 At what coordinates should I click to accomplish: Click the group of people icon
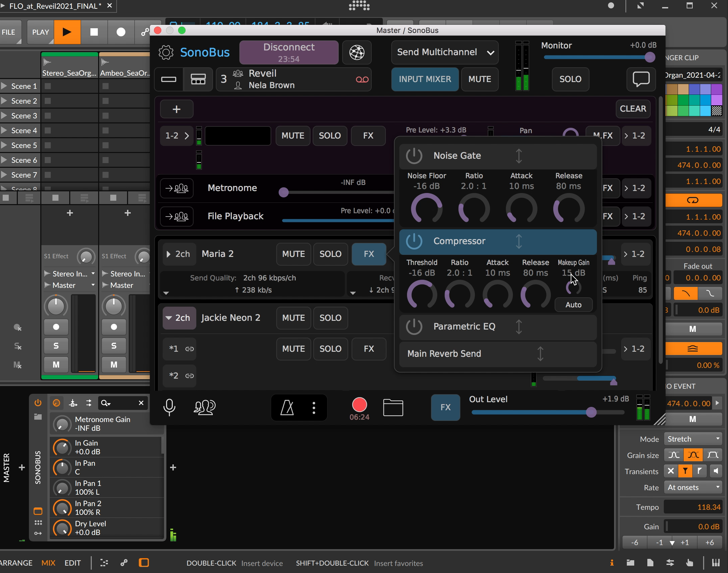[x=204, y=407]
